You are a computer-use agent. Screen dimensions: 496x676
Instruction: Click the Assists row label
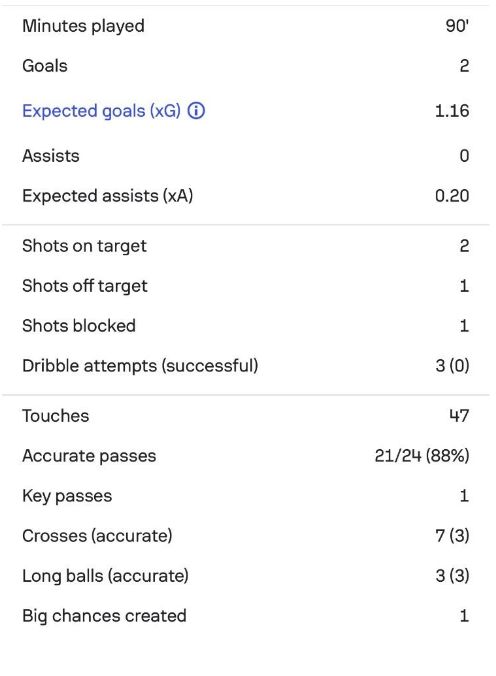click(51, 156)
